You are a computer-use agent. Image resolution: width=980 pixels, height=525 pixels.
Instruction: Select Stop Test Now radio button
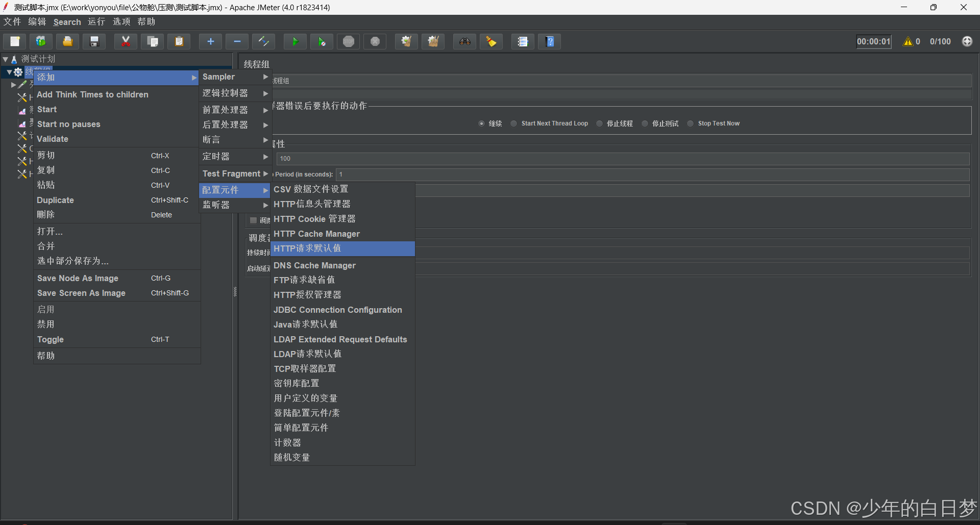click(690, 123)
